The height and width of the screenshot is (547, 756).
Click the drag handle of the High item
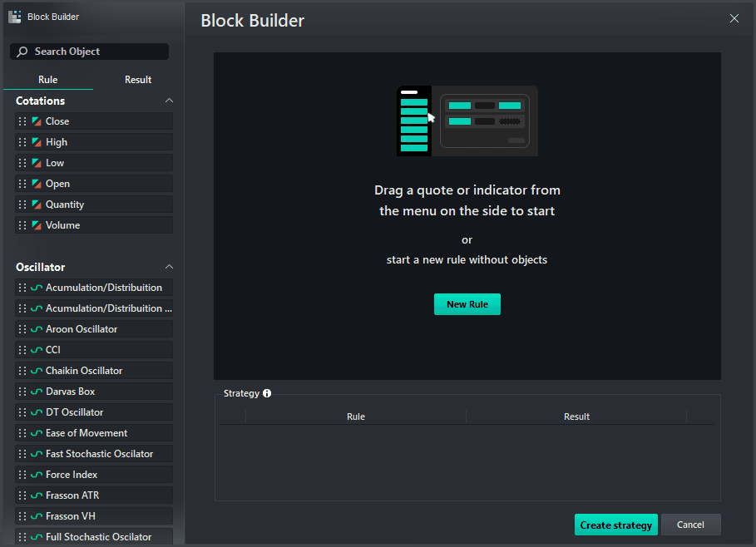coord(22,142)
